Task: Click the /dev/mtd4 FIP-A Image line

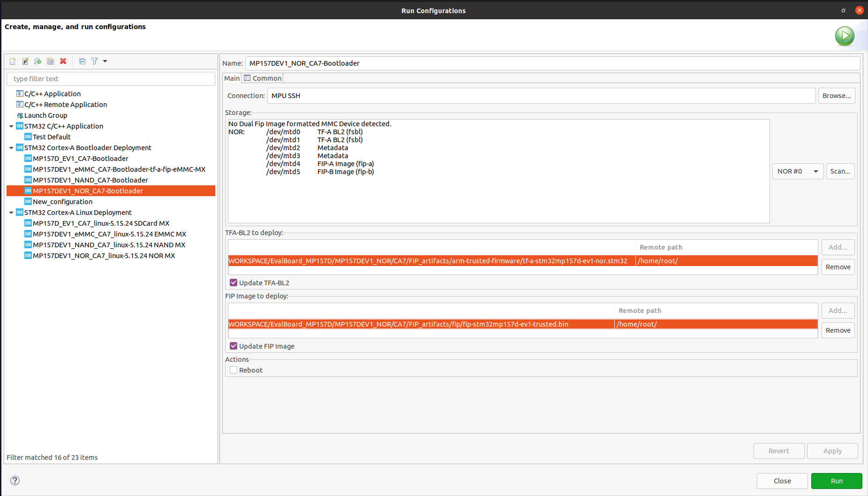Action: click(320, 164)
